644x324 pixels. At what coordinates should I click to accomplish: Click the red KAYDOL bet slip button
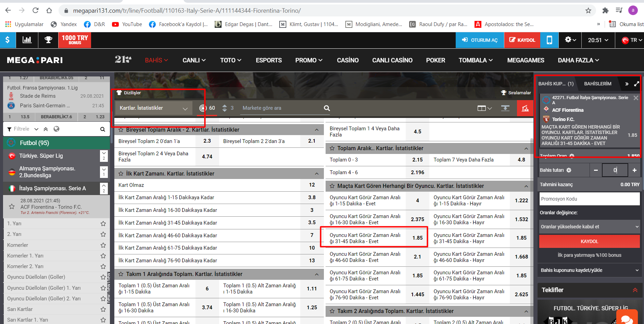[x=589, y=241]
